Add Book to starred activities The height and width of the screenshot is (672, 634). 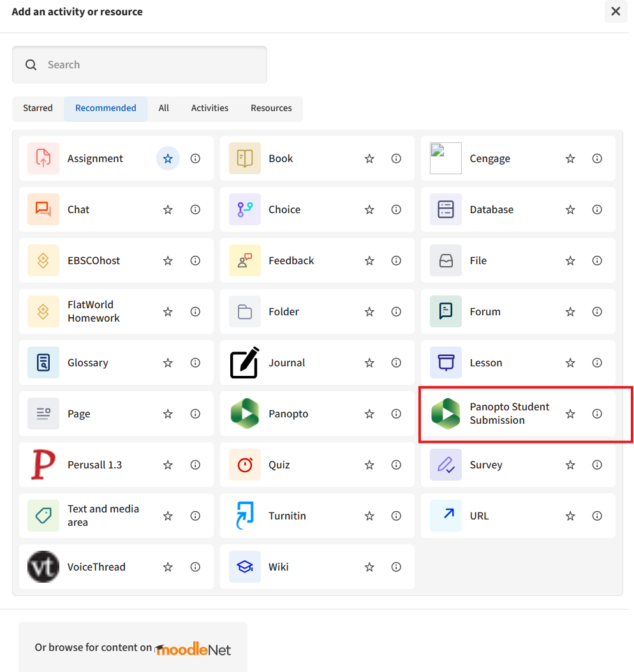(369, 158)
